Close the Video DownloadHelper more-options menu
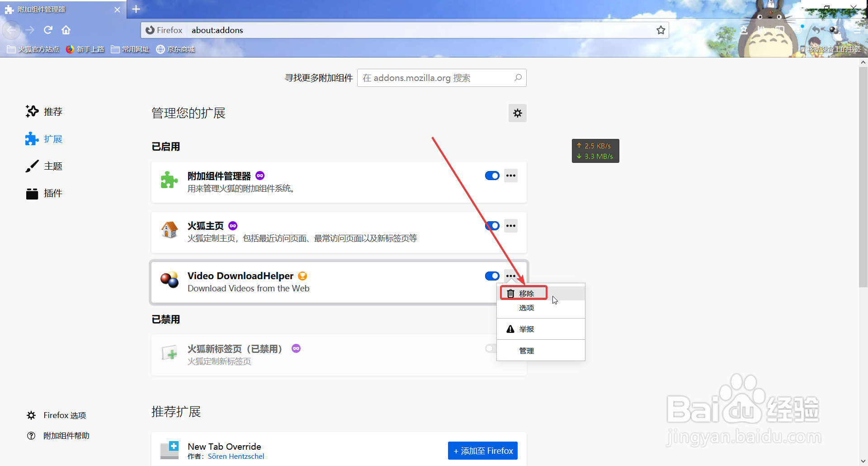This screenshot has height=466, width=868. (511, 276)
